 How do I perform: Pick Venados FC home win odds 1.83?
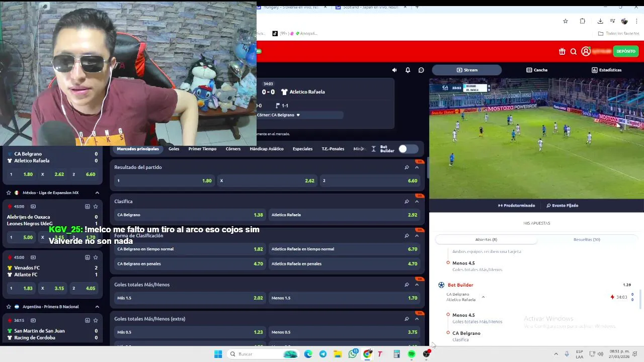point(21,288)
